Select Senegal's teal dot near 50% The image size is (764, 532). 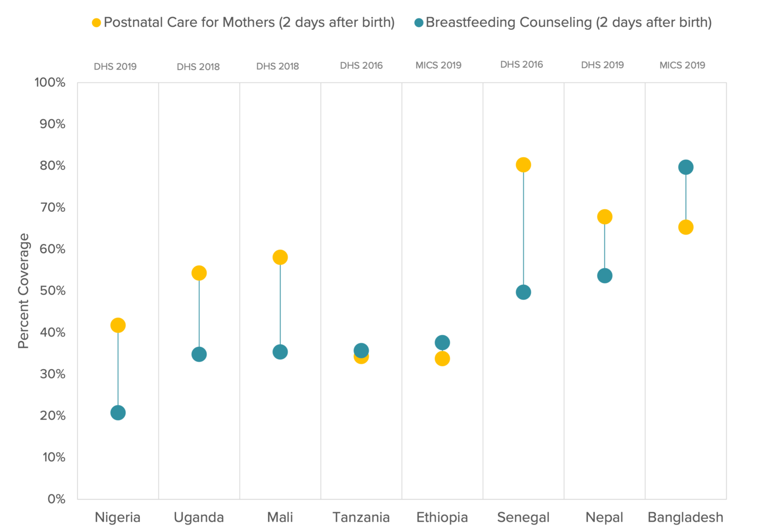click(523, 292)
